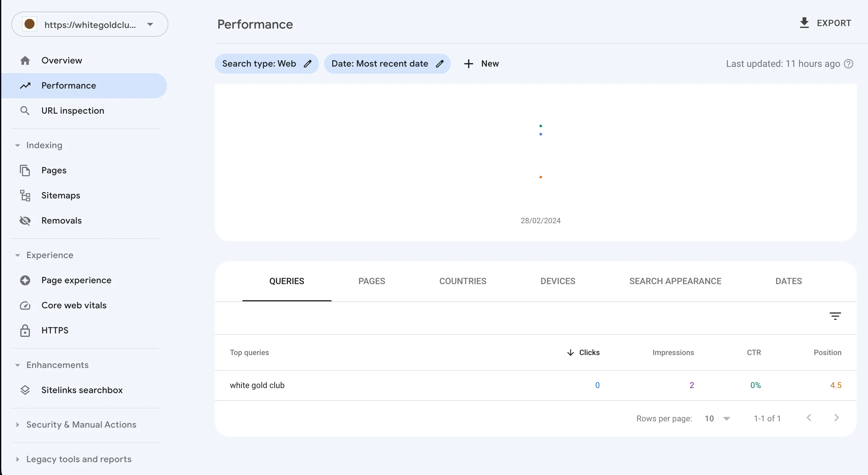Expand Security & Manual Actions section
Viewport: 868px width, 475px height.
point(18,425)
